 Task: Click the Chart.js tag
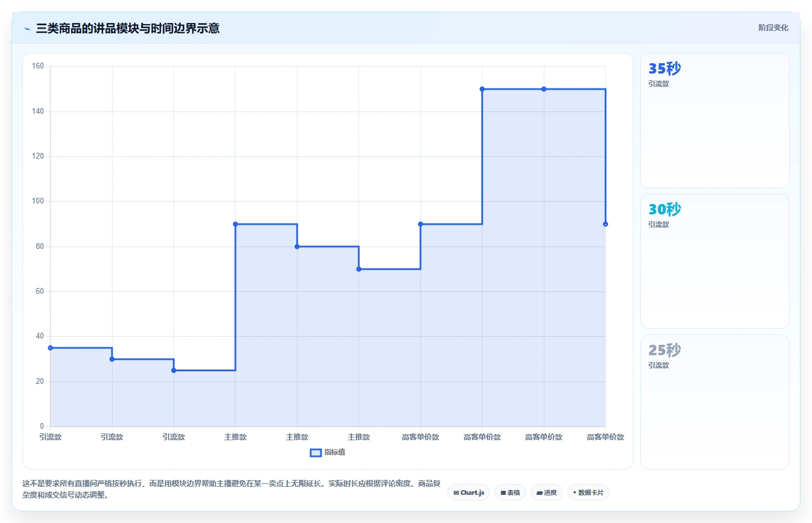469,493
